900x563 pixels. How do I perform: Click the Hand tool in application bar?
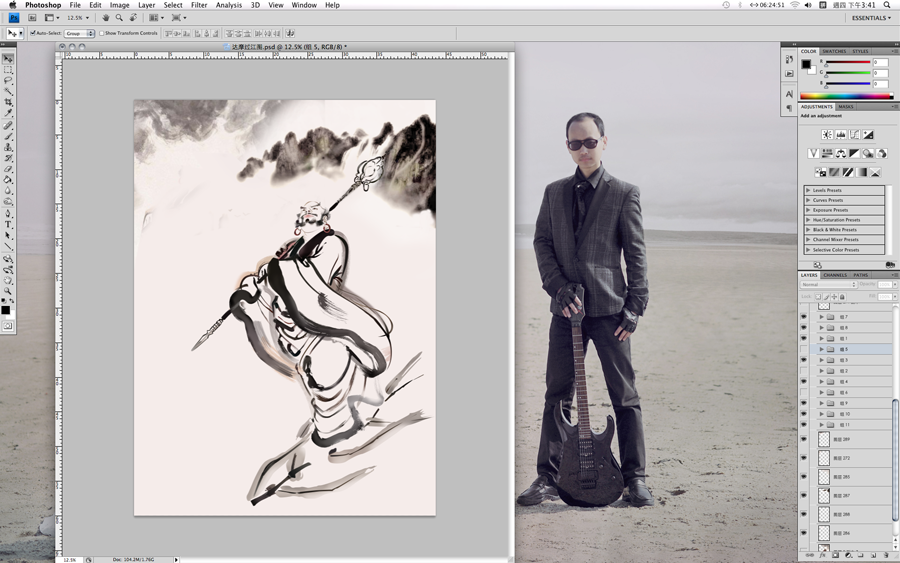point(106,18)
